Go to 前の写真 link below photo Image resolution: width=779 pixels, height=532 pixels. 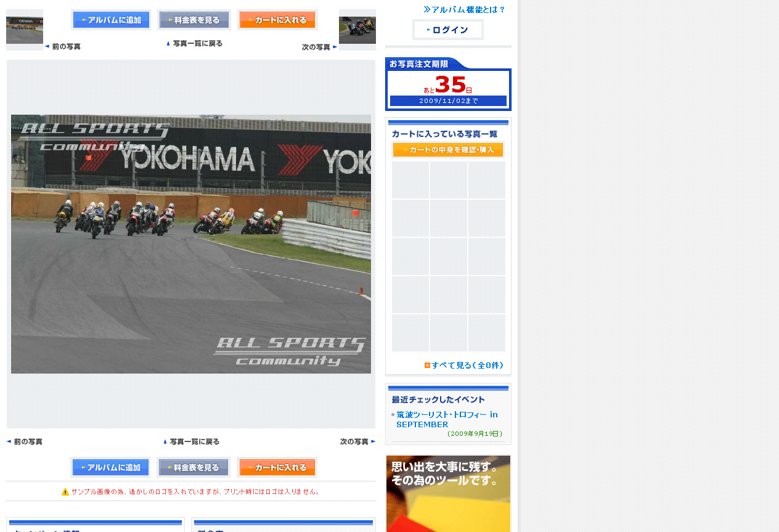(25, 441)
